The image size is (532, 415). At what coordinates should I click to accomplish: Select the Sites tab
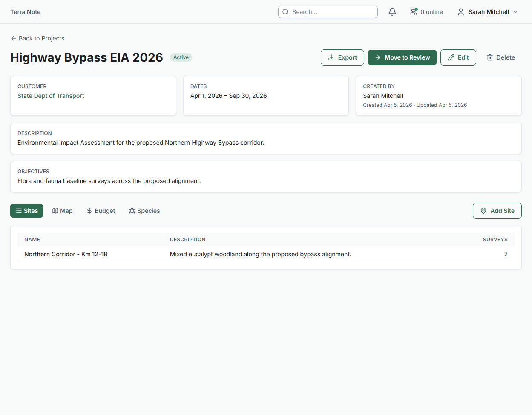pos(26,211)
